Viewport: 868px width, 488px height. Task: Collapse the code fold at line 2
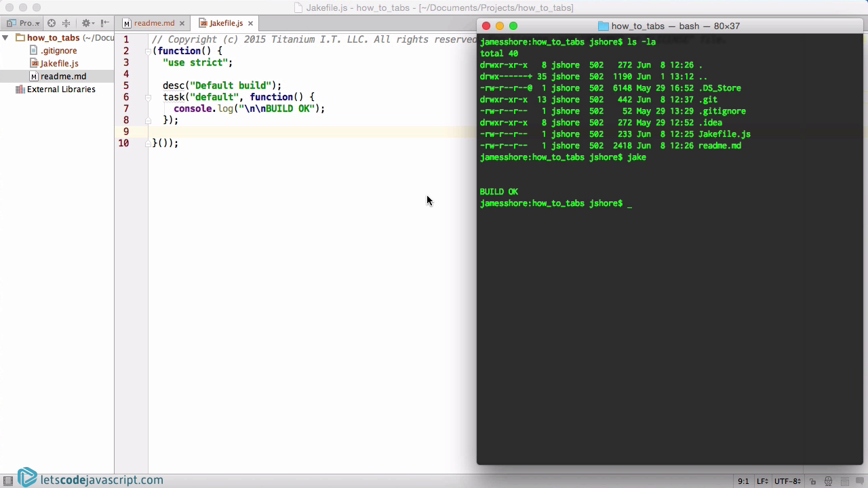pyautogui.click(x=148, y=51)
